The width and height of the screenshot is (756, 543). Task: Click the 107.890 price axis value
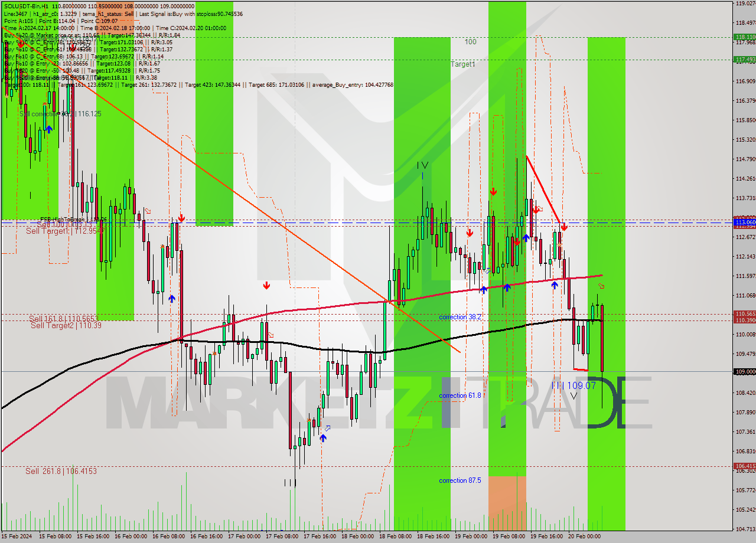click(745, 412)
